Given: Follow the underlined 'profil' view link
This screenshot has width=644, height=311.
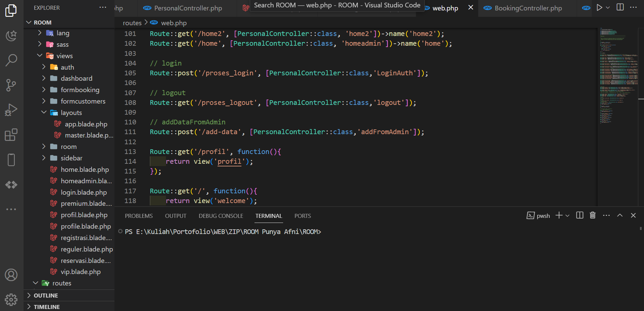Looking at the screenshot, I should (229, 161).
